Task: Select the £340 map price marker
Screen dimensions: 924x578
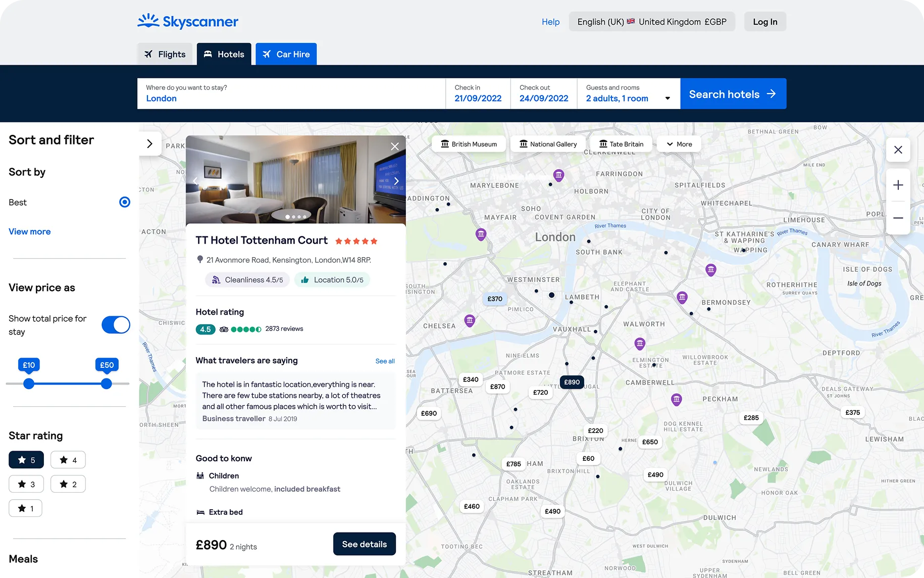Action: click(x=471, y=379)
